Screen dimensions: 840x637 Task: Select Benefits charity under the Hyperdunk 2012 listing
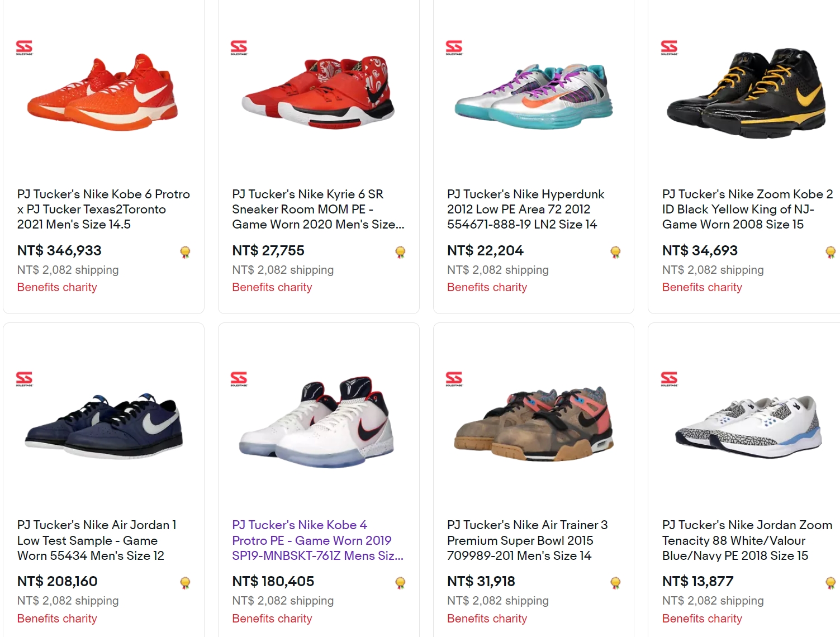click(x=486, y=287)
